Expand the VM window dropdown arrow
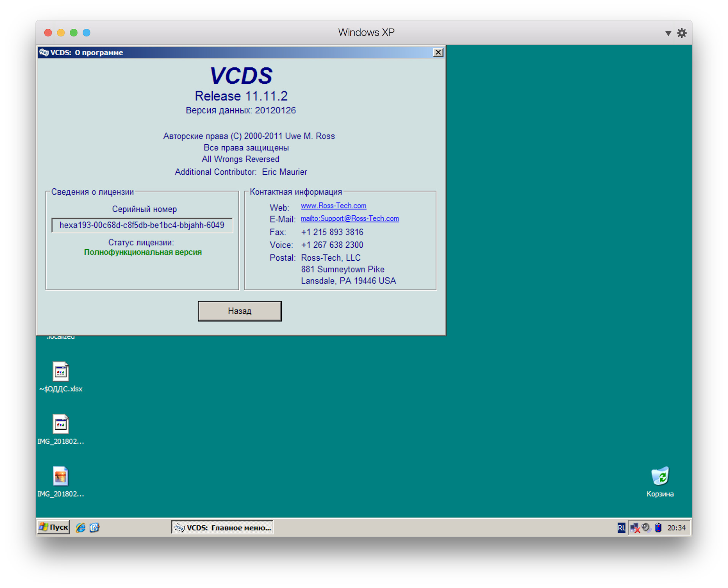This screenshot has width=728, height=588. click(668, 33)
